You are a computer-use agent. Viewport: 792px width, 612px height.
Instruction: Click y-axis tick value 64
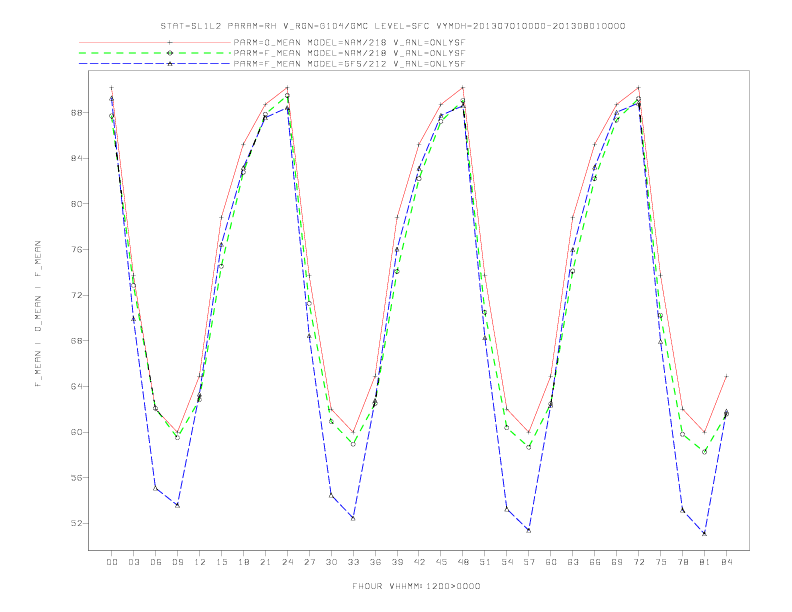click(x=77, y=386)
